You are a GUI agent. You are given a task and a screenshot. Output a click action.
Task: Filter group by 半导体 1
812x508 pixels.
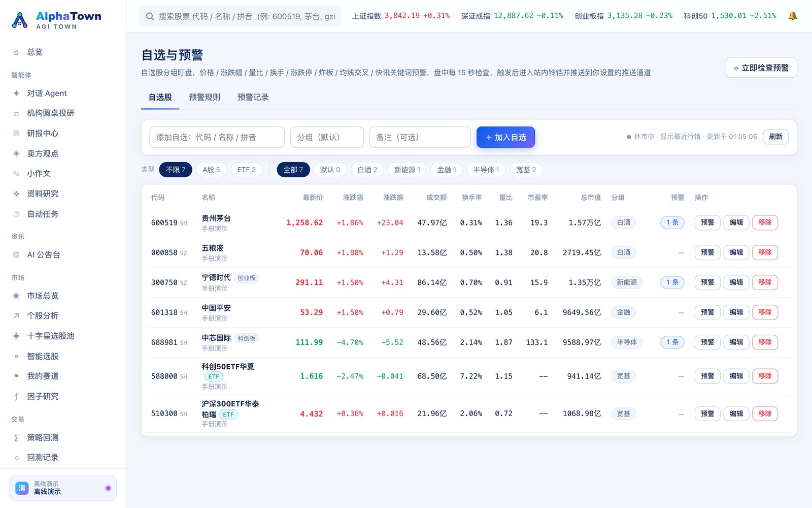point(486,170)
